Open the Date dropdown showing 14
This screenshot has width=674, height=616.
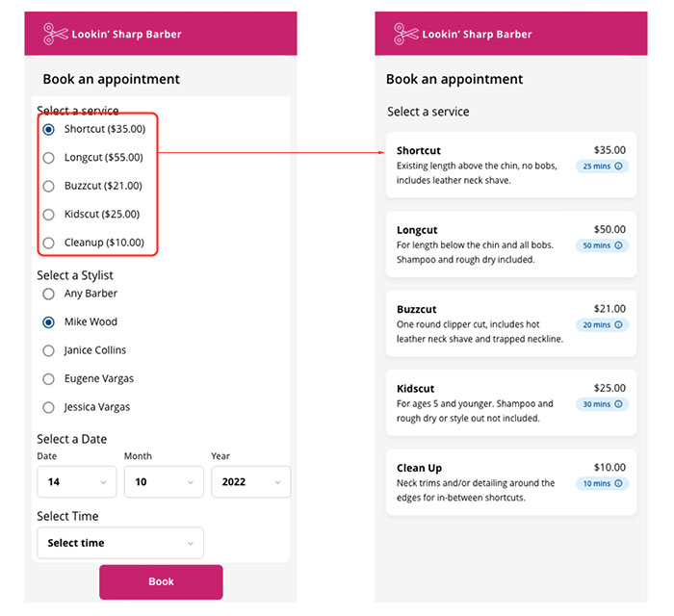pos(76,482)
